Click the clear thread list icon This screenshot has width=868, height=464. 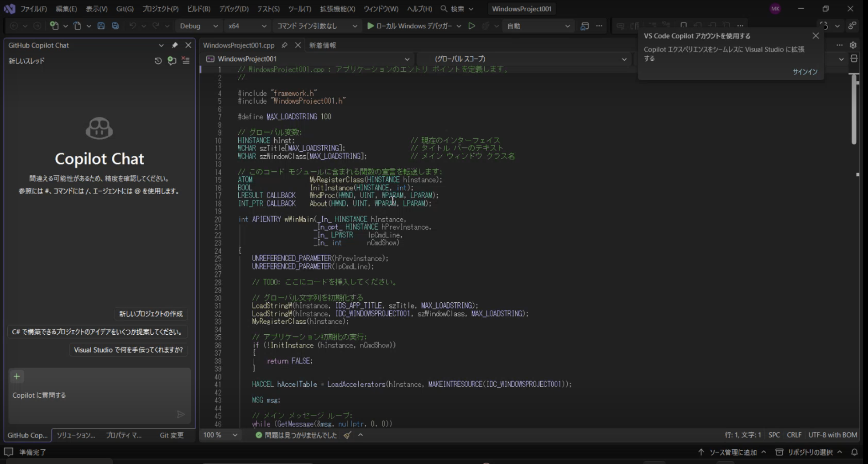coord(186,60)
